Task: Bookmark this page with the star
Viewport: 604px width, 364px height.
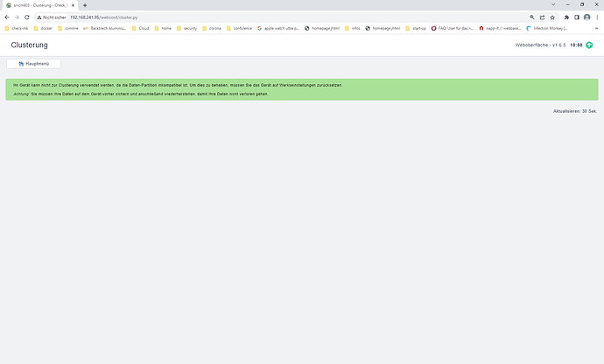Action: [x=552, y=17]
